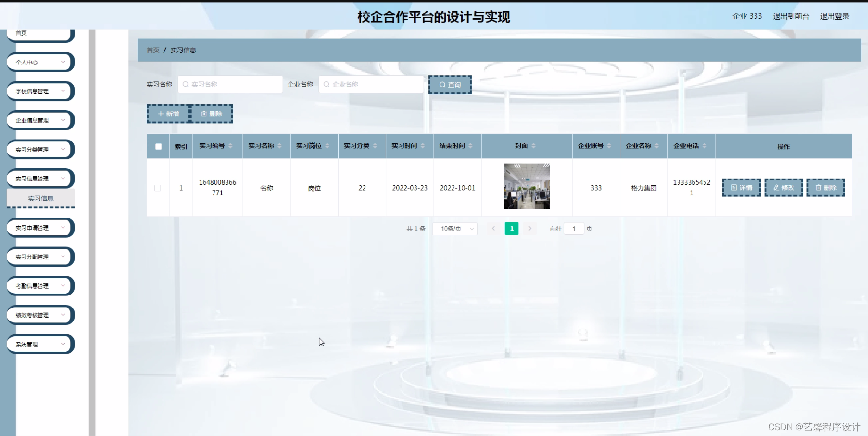Click 退出到前台 in the top bar
Viewport: 868px width, 436px height.
(x=792, y=16)
